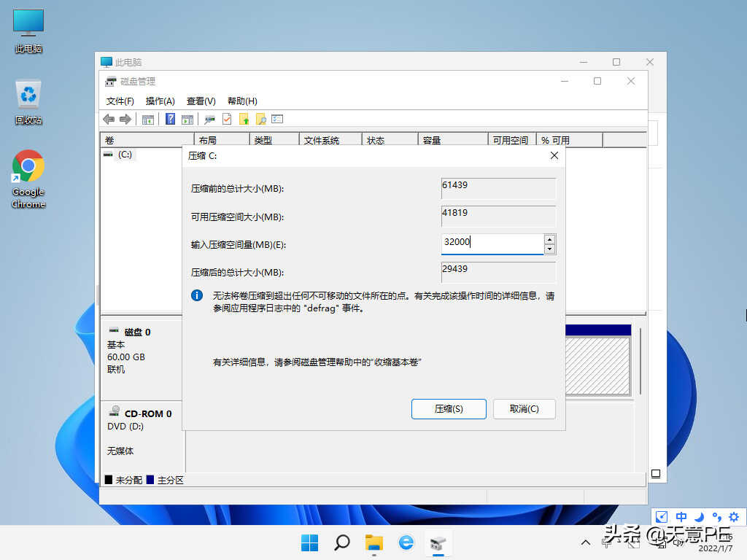Click the folder with magnifier toolbar icon

click(260, 119)
